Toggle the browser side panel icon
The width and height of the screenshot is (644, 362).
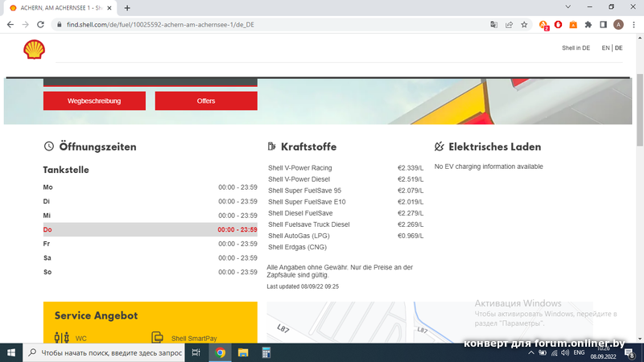[603, 25]
